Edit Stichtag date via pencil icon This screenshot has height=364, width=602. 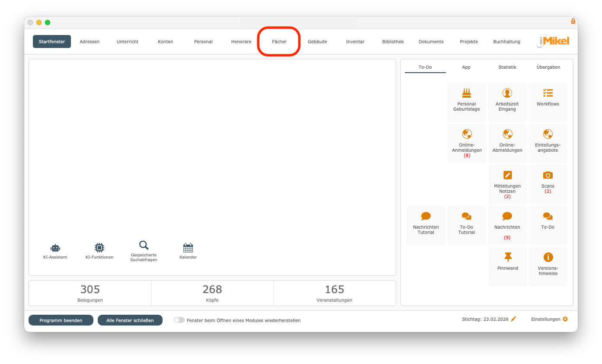pyautogui.click(x=513, y=319)
